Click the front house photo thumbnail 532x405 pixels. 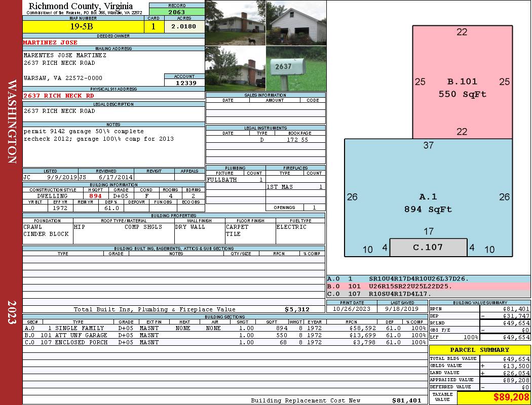235,23
